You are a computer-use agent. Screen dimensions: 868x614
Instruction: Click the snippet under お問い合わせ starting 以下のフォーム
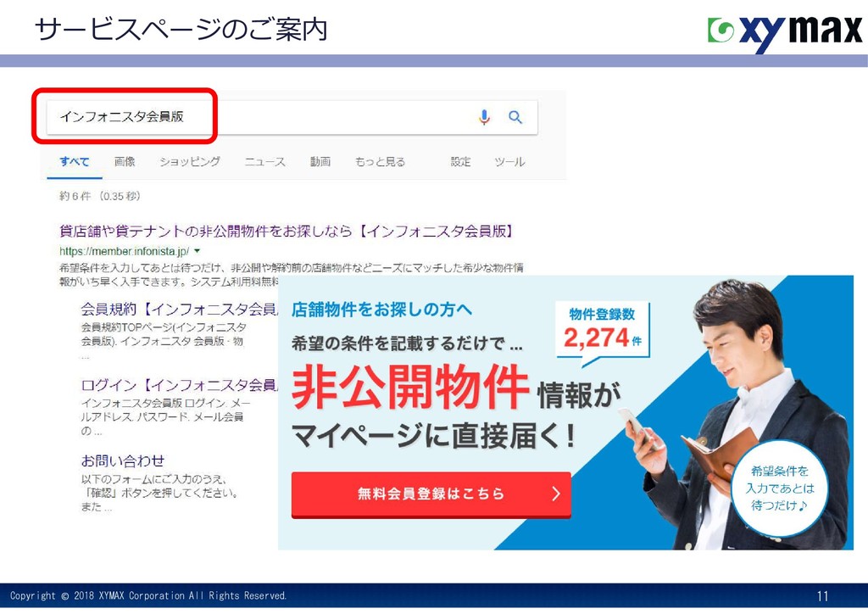[159, 493]
